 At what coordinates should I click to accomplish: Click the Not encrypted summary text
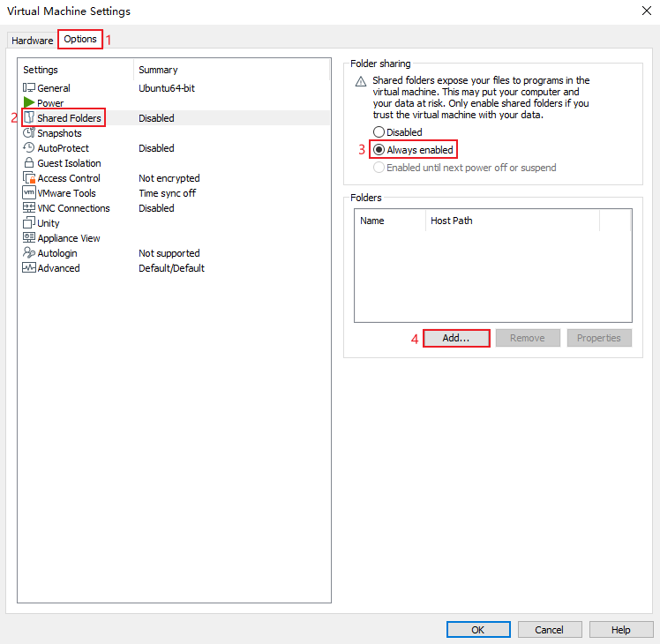(x=169, y=178)
